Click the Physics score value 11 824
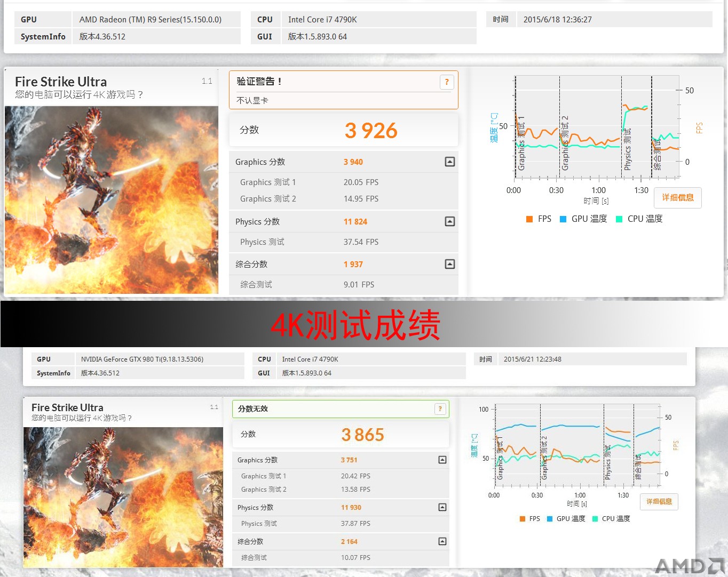 click(355, 222)
